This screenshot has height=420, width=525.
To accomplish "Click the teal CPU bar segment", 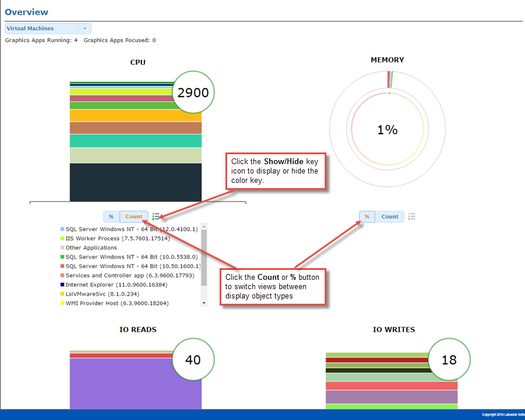I will coord(135,141).
